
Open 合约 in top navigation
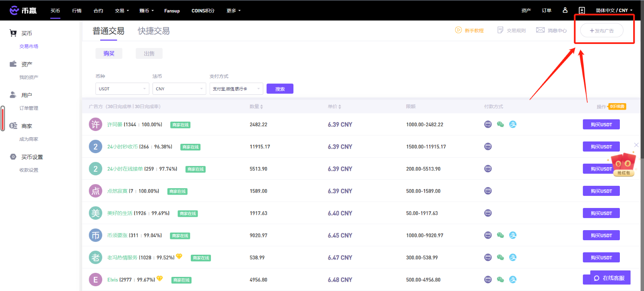98,11
